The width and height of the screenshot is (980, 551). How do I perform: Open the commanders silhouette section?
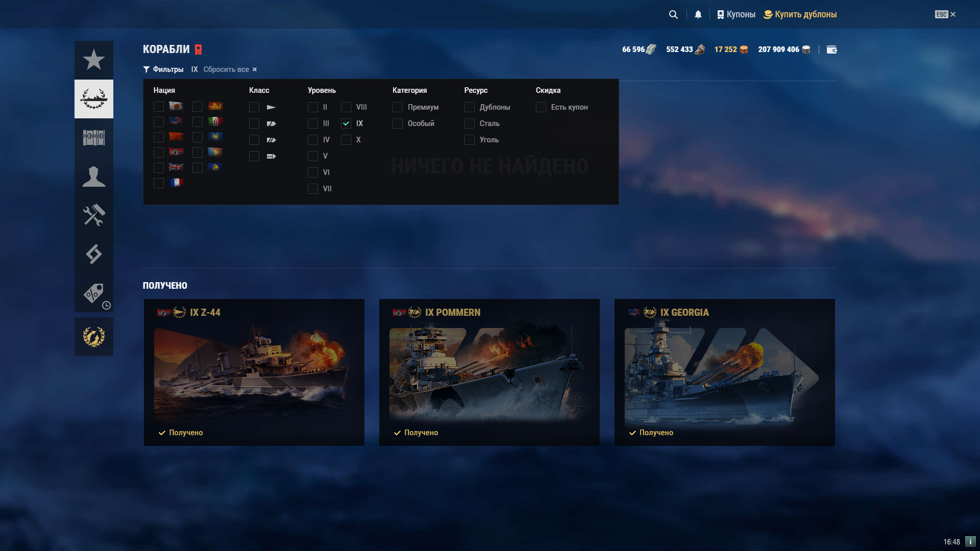(x=94, y=177)
